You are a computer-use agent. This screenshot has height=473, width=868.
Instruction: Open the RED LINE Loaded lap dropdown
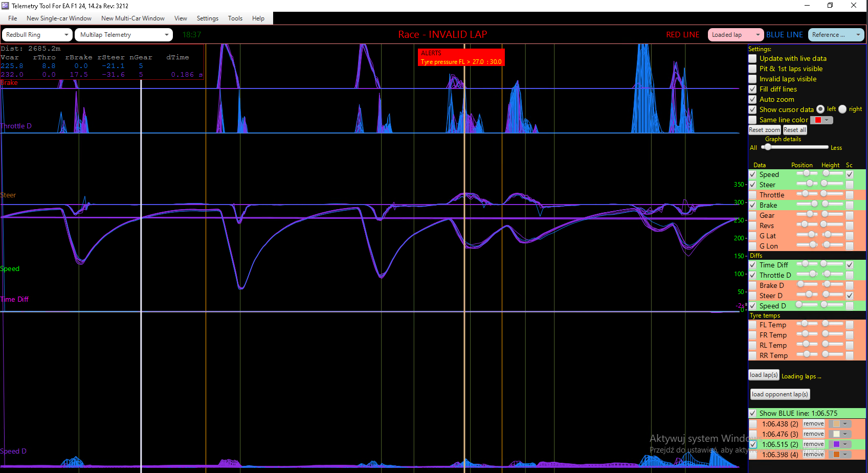point(736,35)
